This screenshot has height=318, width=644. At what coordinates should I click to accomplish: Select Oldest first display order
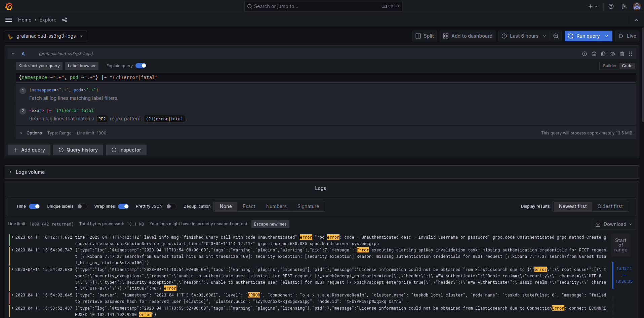click(x=610, y=206)
